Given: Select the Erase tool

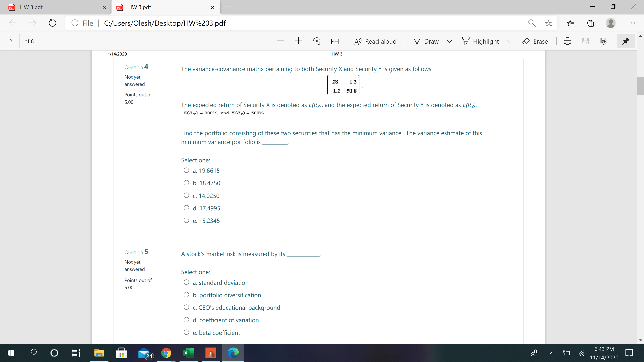Looking at the screenshot, I should (x=536, y=41).
